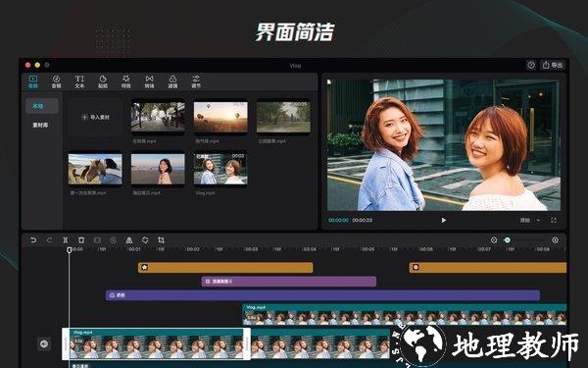Click the redo arrow in timeline toolbar
The image size is (588, 368).
(x=49, y=240)
